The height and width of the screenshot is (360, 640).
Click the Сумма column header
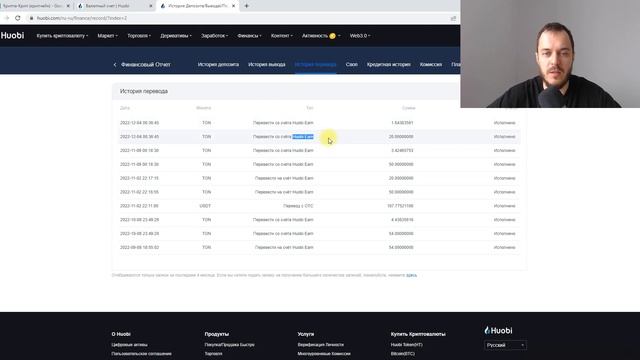click(x=408, y=108)
